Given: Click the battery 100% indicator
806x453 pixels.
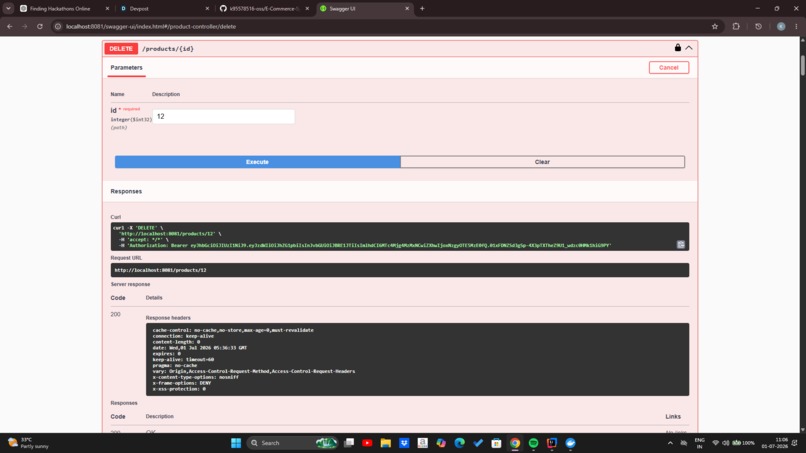Looking at the screenshot, I should [x=743, y=443].
